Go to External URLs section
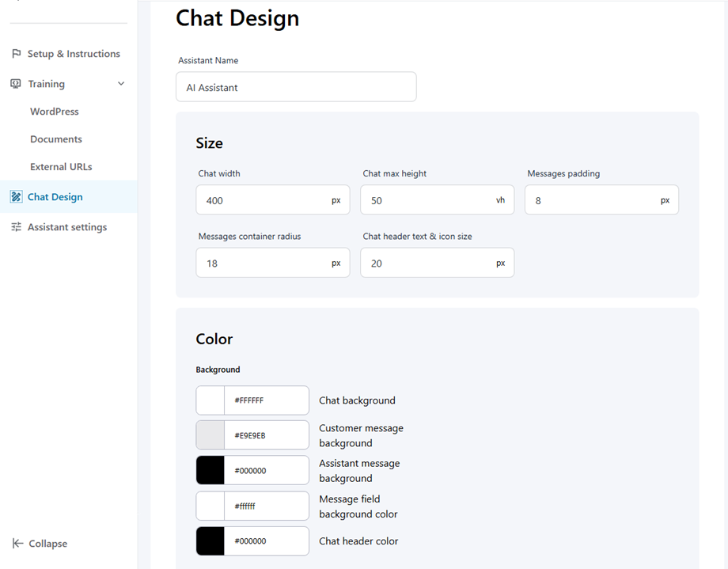 [61, 167]
